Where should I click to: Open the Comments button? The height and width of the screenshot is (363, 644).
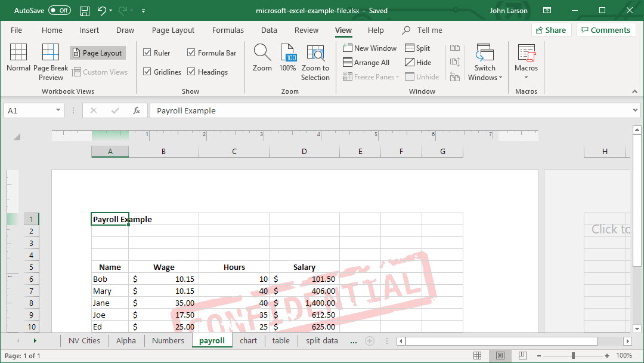point(605,30)
